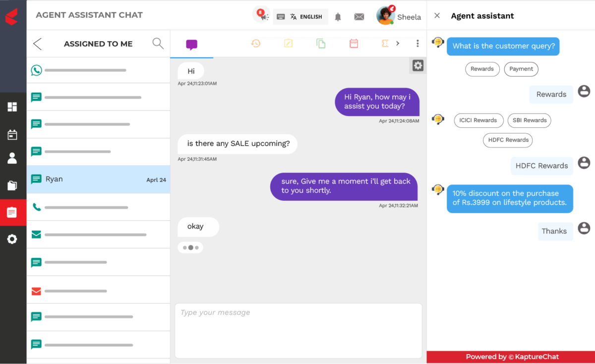Choose the Payment option chip
This screenshot has width=595, height=364.
point(521,69)
